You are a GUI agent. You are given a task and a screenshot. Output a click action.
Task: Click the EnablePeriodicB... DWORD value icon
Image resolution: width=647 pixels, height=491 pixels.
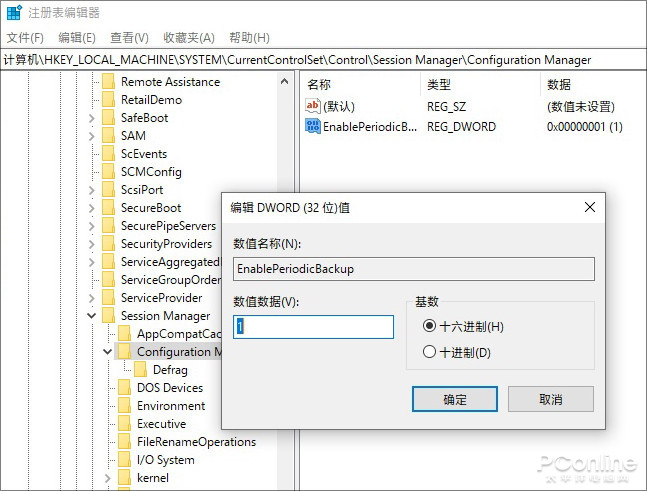tap(312, 126)
